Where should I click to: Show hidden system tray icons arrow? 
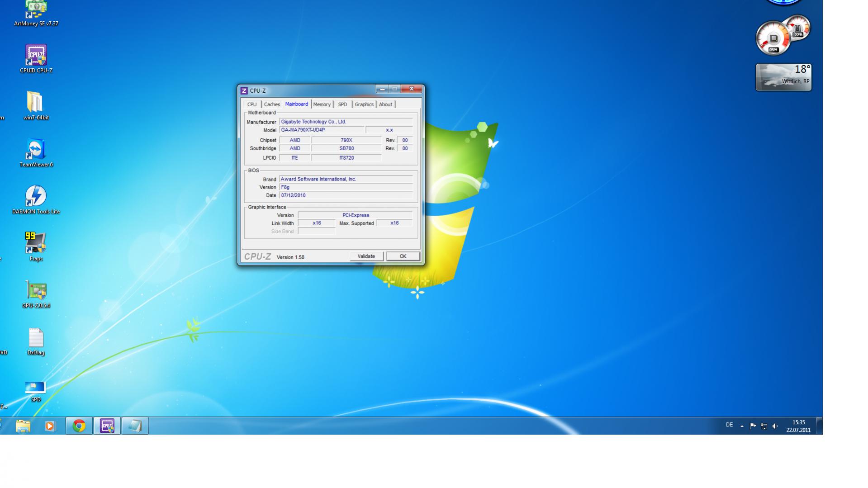[x=742, y=426]
